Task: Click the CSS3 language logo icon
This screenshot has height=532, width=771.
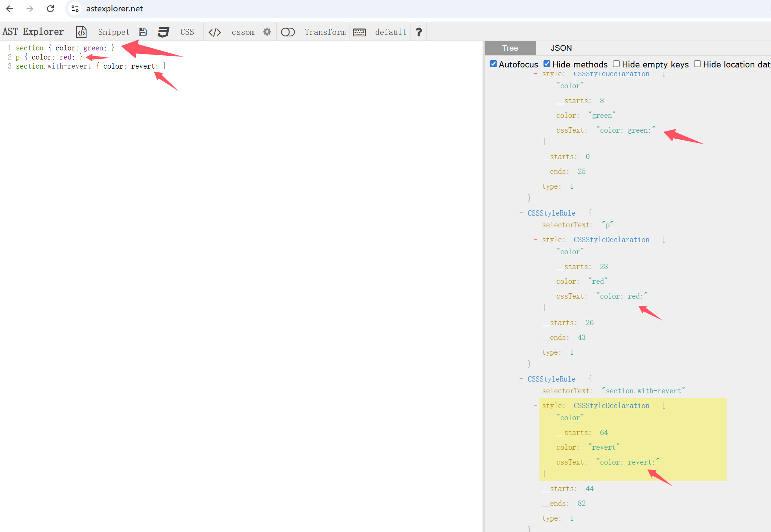Action: pos(163,32)
